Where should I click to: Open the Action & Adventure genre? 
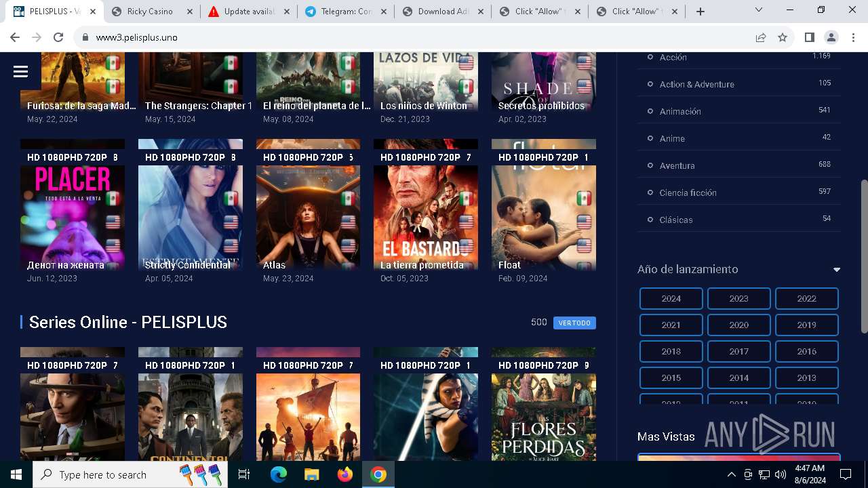tap(696, 84)
